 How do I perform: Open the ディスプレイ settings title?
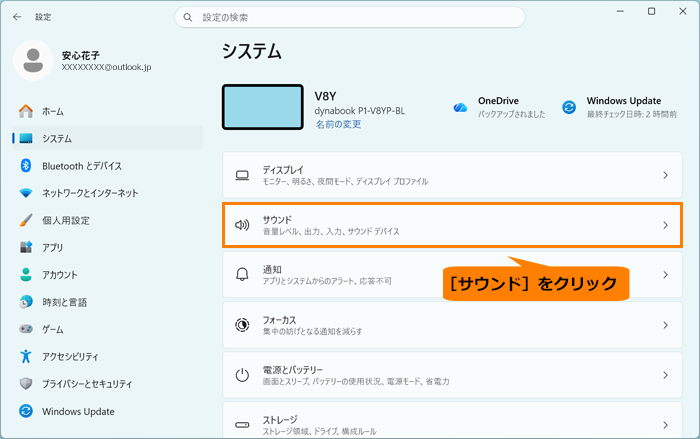(x=283, y=170)
